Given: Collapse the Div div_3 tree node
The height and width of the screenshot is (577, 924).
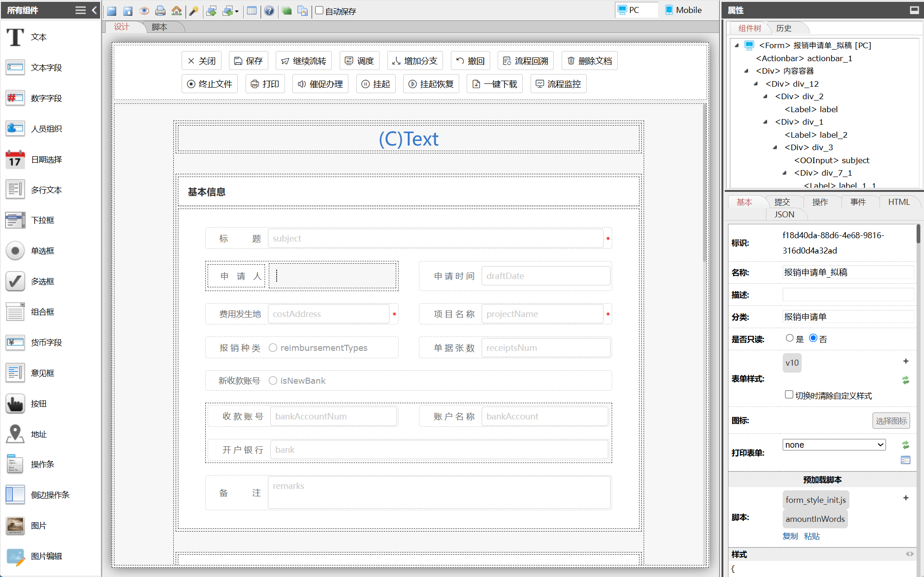Looking at the screenshot, I should click(775, 147).
